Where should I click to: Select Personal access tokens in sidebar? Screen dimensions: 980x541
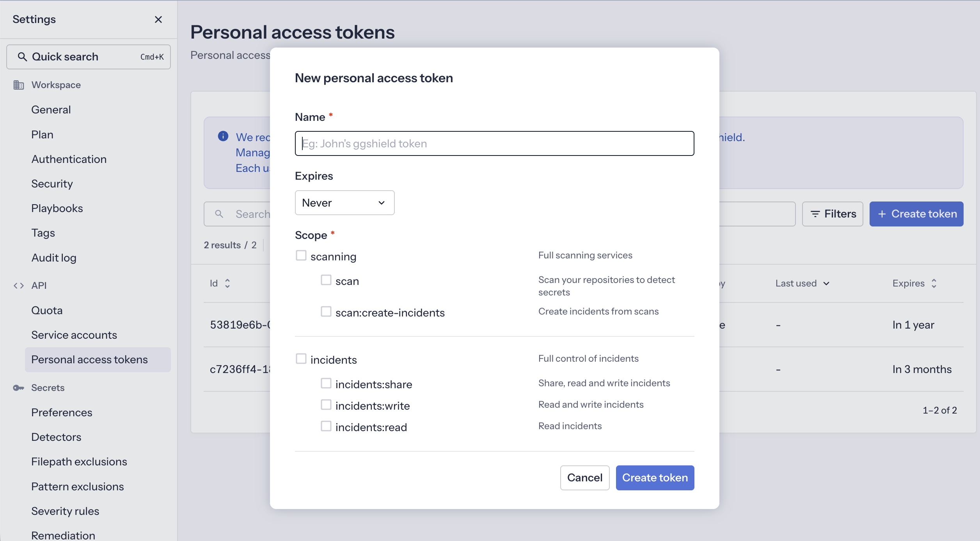click(x=98, y=360)
